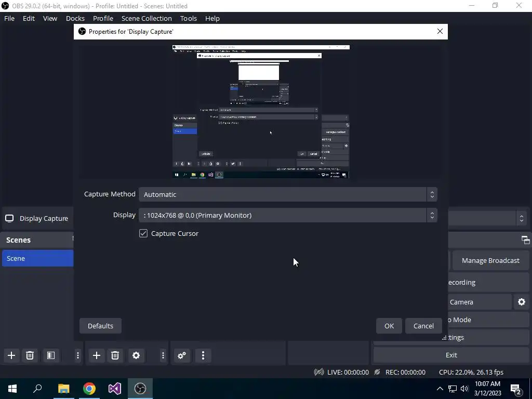Click the stepper arrows on Capture Method
The image size is (532, 399).
pos(432,194)
